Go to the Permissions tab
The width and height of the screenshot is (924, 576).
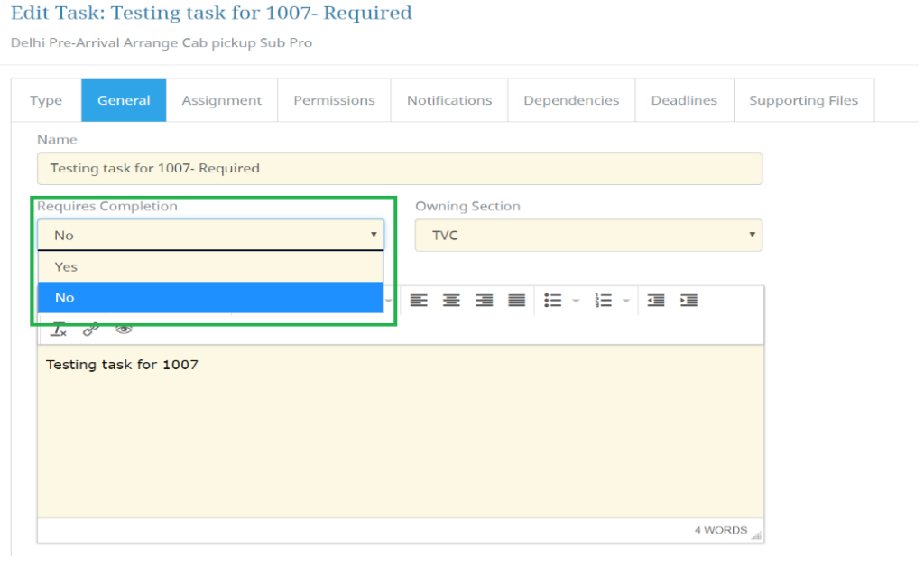(334, 100)
